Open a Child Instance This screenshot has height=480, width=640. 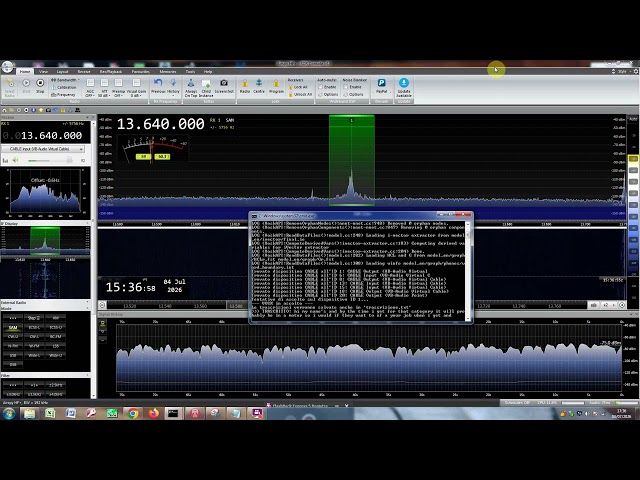click(206, 87)
